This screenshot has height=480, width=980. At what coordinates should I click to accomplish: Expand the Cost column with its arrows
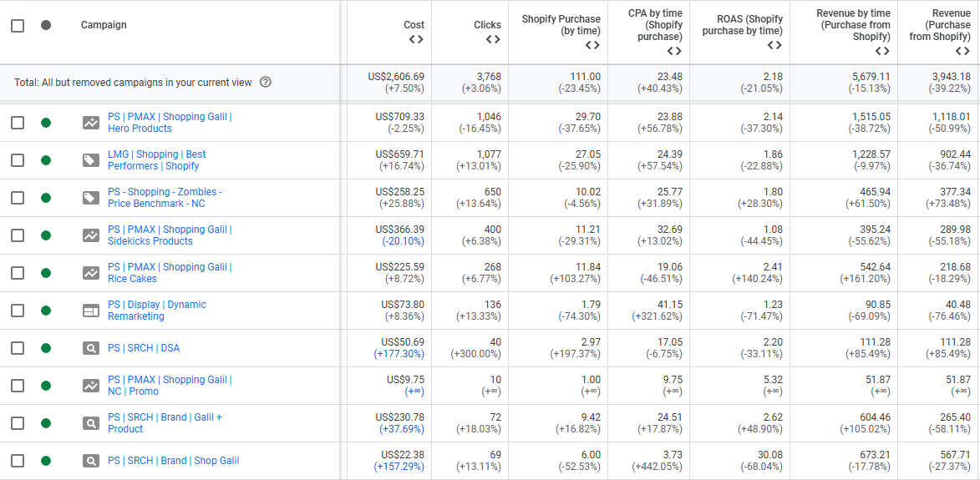(416, 39)
